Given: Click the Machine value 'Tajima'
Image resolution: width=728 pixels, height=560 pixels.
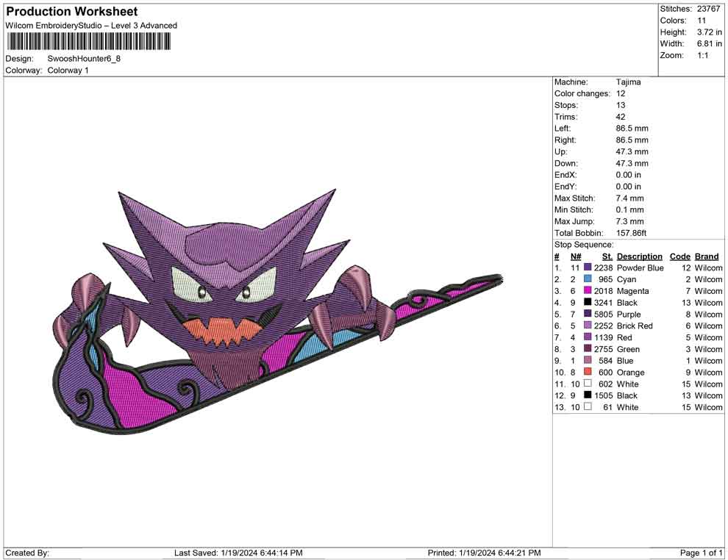Looking at the screenshot, I should pos(628,82).
